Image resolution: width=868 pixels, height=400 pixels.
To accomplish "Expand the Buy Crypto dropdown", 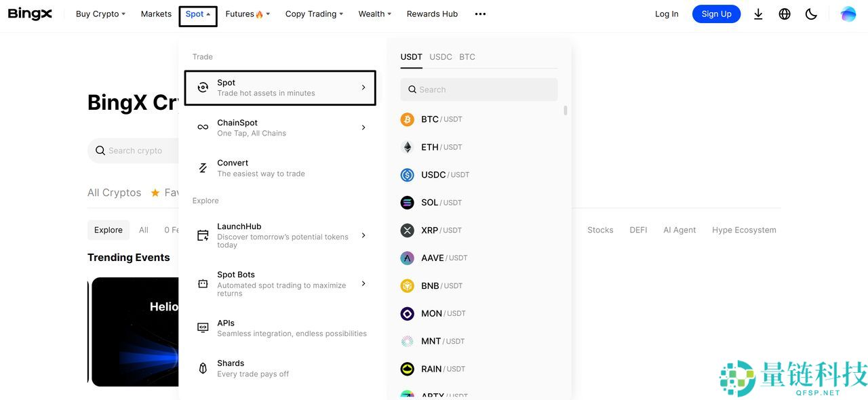I will pos(100,14).
